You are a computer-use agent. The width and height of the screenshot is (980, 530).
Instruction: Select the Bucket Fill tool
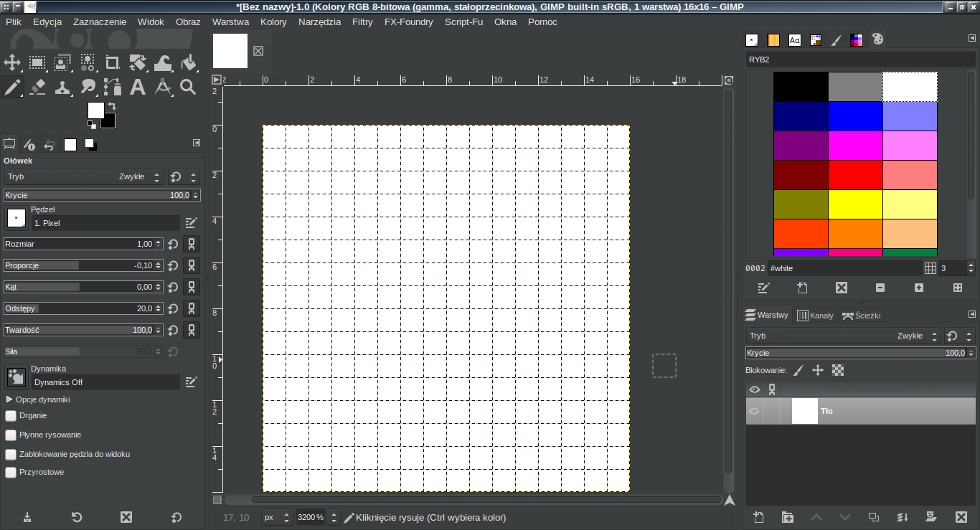(188, 62)
